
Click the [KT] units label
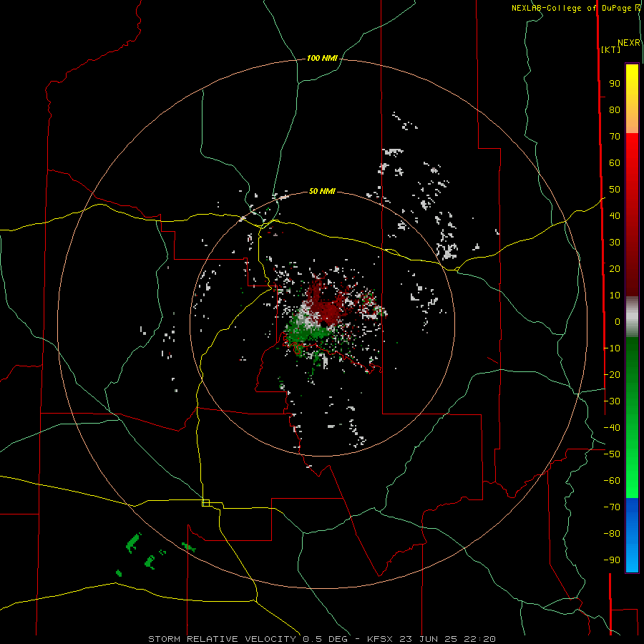tap(610, 49)
